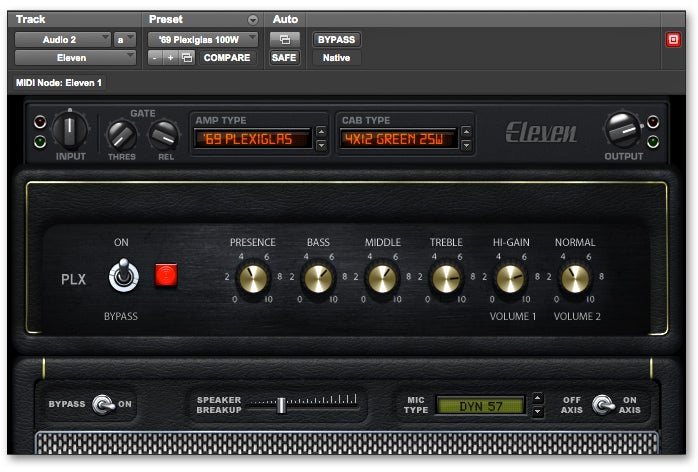698x472 pixels.
Task: Toggle the Off Axis/On Axis mic switch
Action: coord(603,405)
